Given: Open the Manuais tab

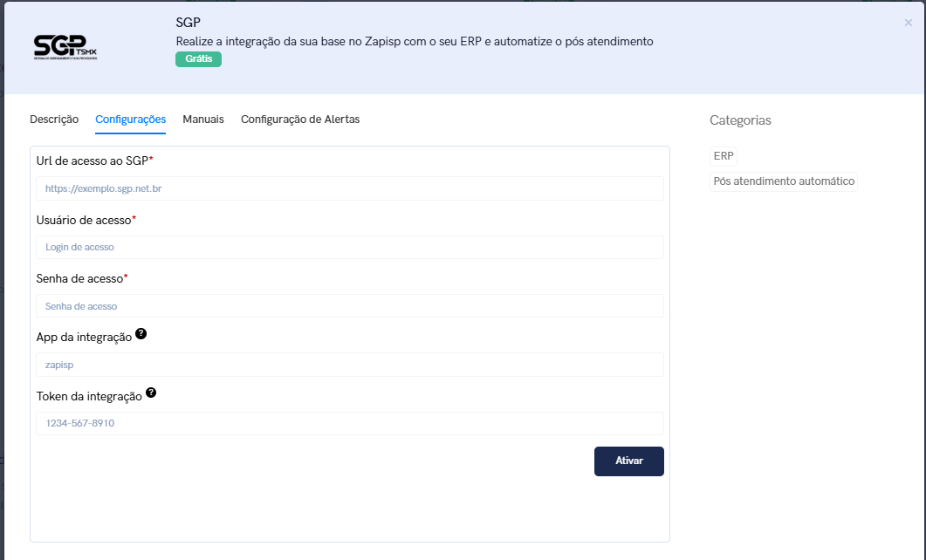Looking at the screenshot, I should point(203,120).
